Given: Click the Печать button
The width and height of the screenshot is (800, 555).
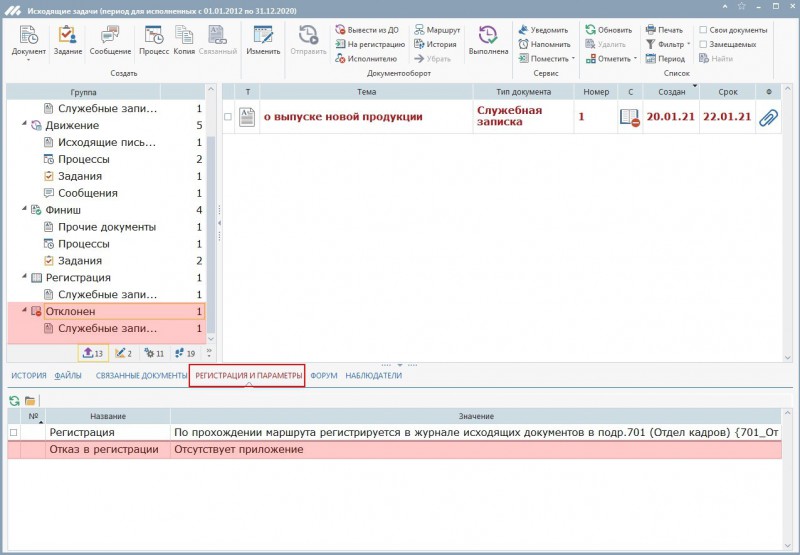Looking at the screenshot, I should [x=664, y=30].
